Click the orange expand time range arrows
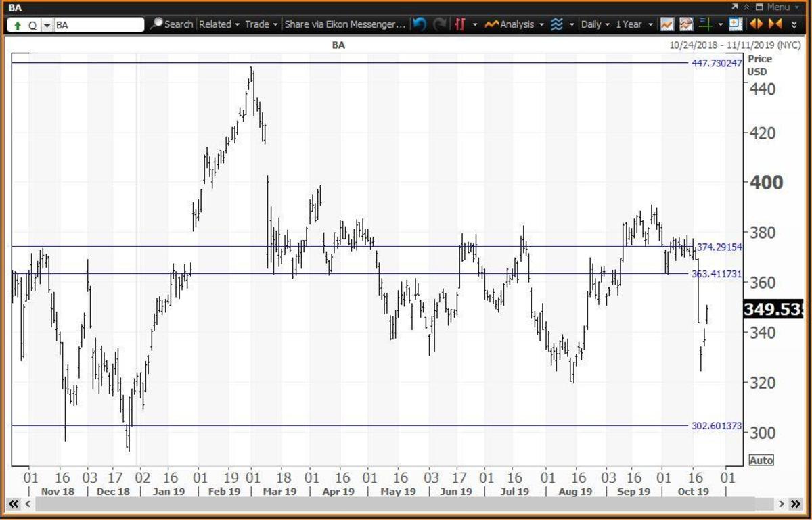The width and height of the screenshot is (812, 520). (x=757, y=24)
